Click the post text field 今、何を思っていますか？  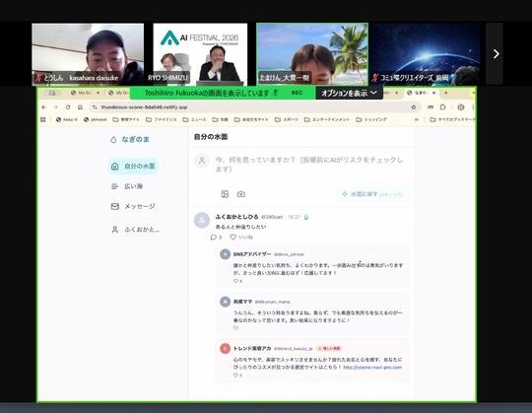click(309, 165)
